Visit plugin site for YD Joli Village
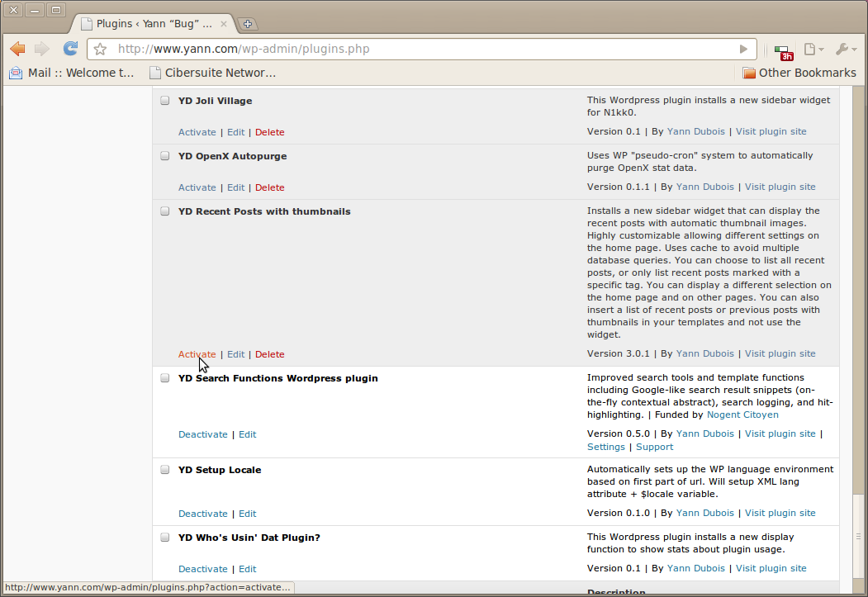This screenshot has width=868, height=597. [771, 131]
